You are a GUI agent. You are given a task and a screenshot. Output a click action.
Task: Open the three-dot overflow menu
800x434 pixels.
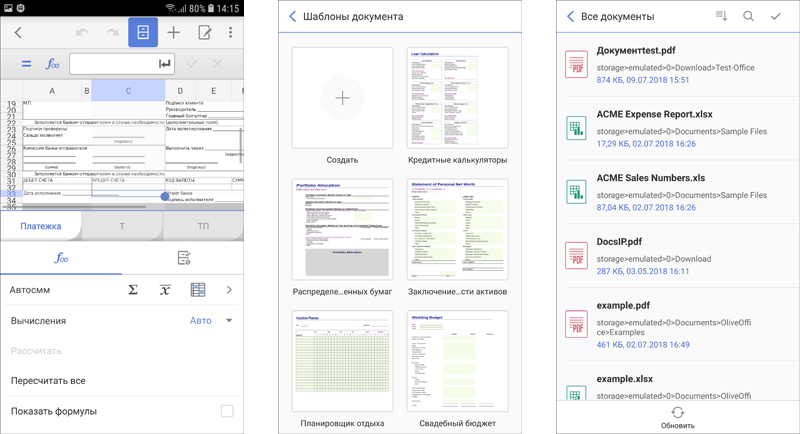[231, 33]
